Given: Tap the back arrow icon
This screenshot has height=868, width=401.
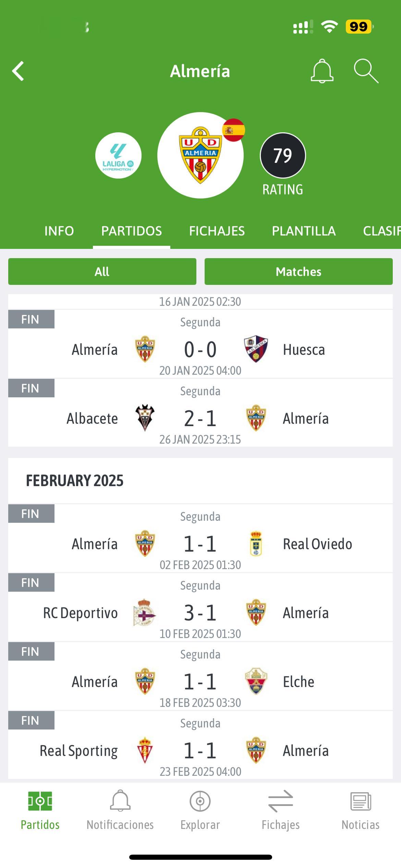Looking at the screenshot, I should (x=18, y=71).
